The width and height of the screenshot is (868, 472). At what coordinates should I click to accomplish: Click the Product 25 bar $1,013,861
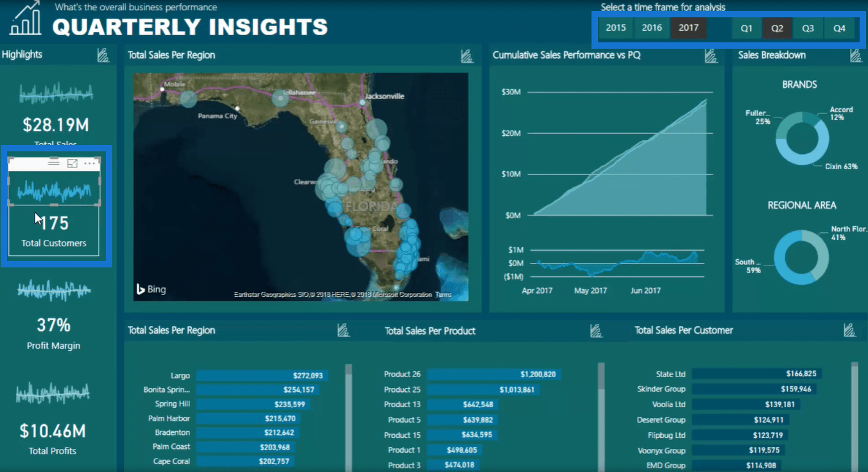click(x=484, y=390)
